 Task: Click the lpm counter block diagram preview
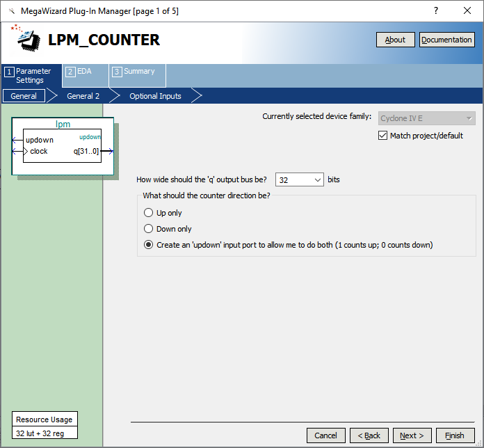coord(63,146)
